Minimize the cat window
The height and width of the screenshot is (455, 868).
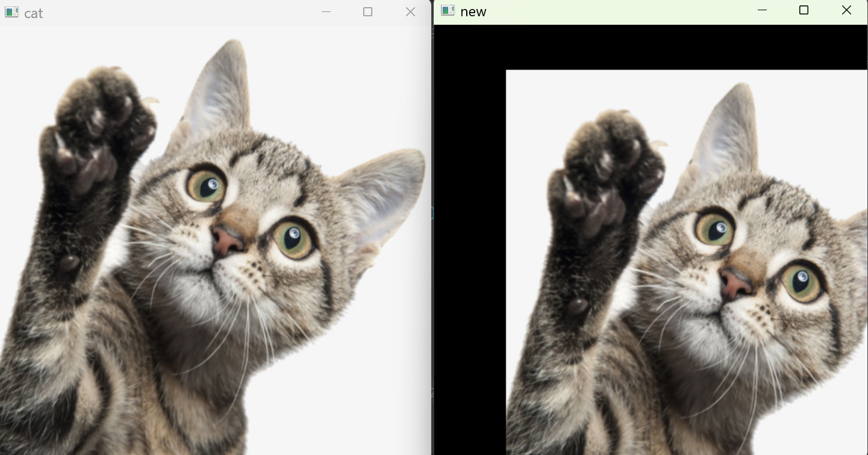pyautogui.click(x=326, y=12)
